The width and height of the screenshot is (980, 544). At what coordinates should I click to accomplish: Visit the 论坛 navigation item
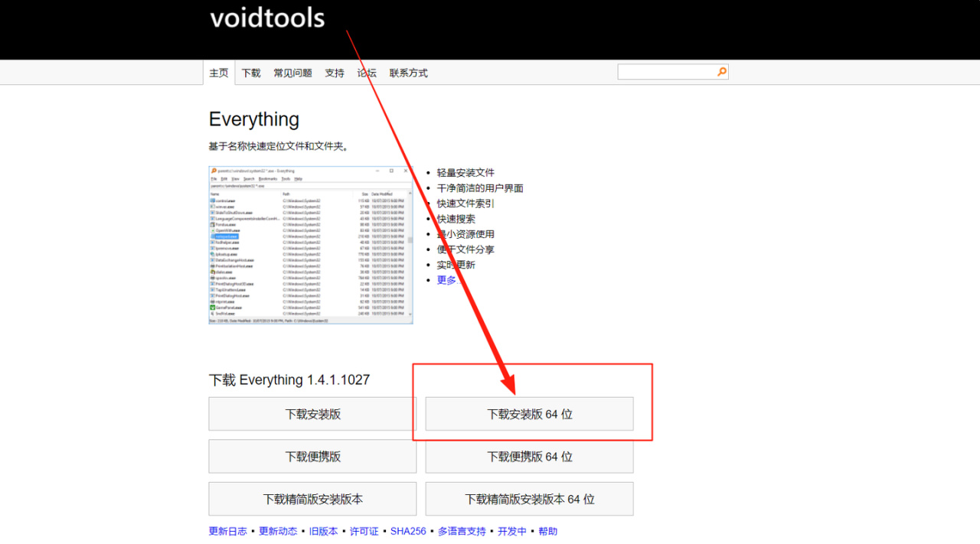[367, 73]
